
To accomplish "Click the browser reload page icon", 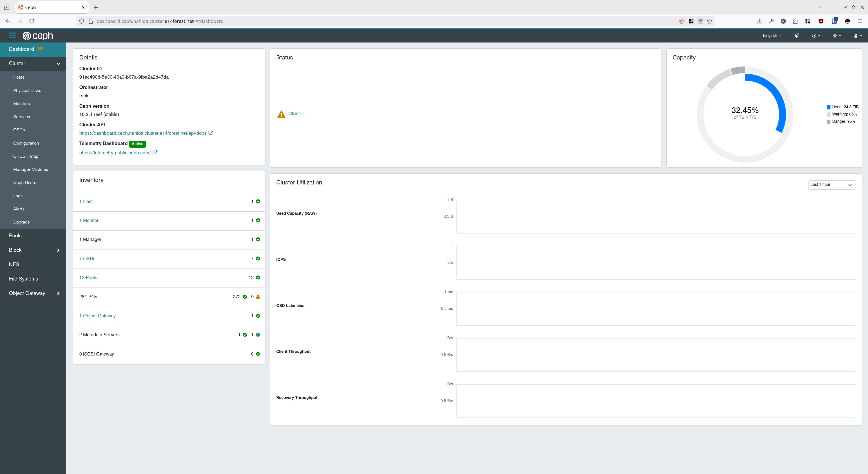I will point(32,21).
